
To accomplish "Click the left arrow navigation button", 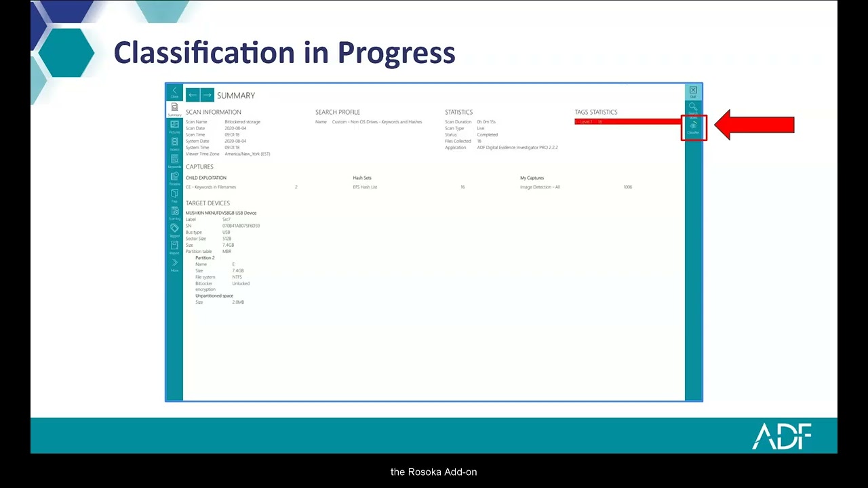I will point(193,95).
